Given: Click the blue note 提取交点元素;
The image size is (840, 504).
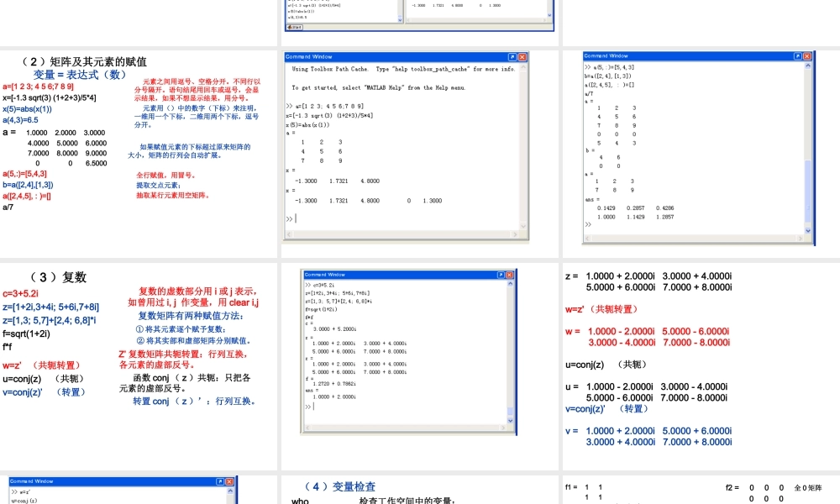Looking at the screenshot, I should coord(159,186).
